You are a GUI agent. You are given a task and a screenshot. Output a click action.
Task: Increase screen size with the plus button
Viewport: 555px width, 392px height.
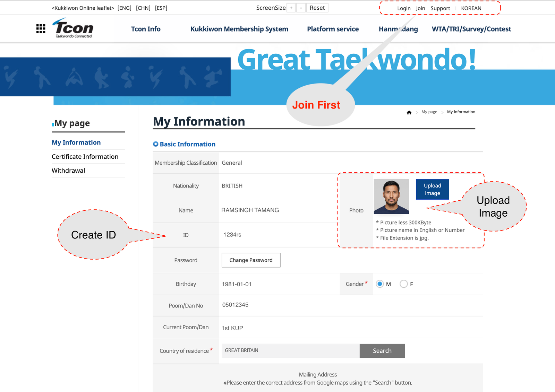click(291, 8)
